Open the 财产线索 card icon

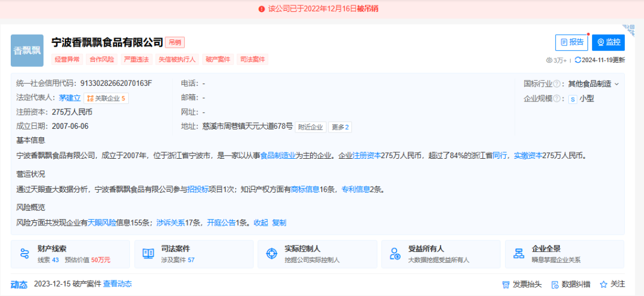tap(24, 254)
